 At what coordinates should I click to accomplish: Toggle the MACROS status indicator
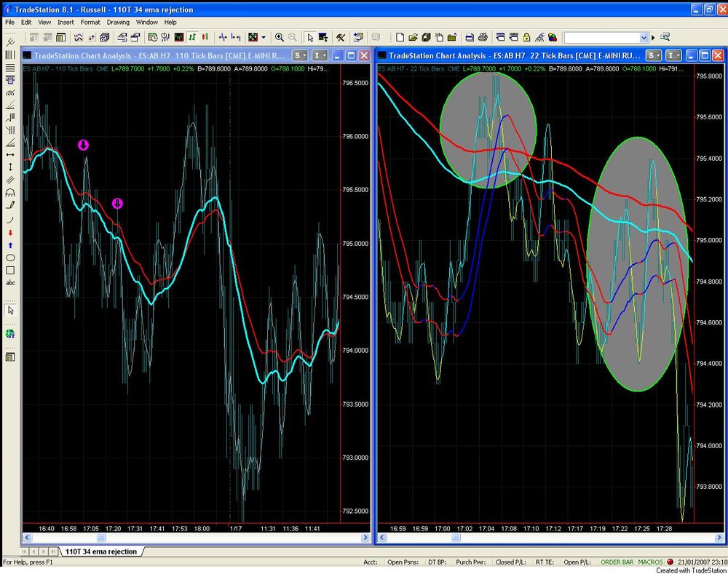(650, 562)
